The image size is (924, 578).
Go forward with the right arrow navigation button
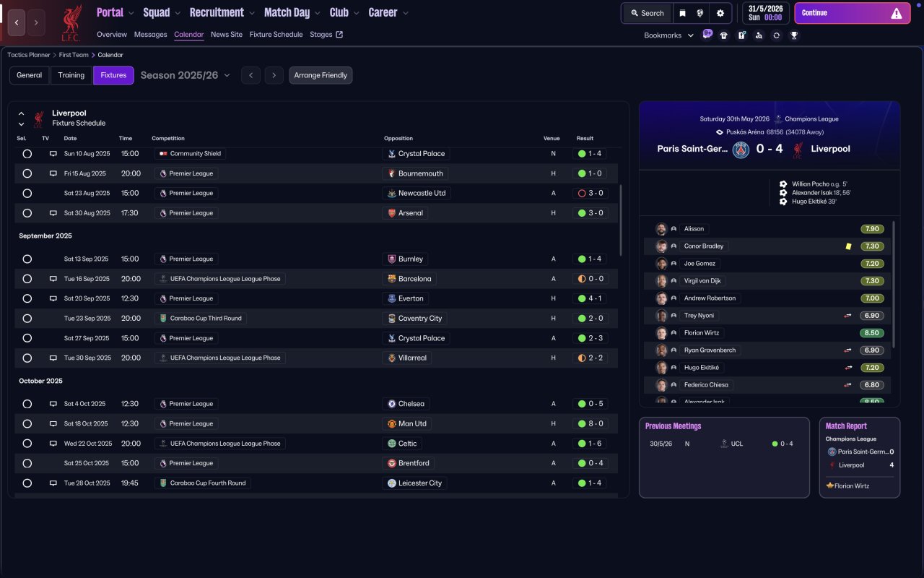(36, 22)
